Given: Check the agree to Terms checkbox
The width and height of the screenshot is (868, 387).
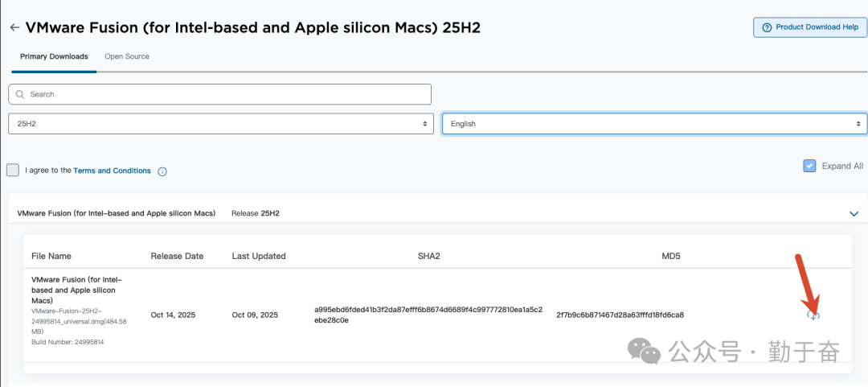Looking at the screenshot, I should 13,171.
